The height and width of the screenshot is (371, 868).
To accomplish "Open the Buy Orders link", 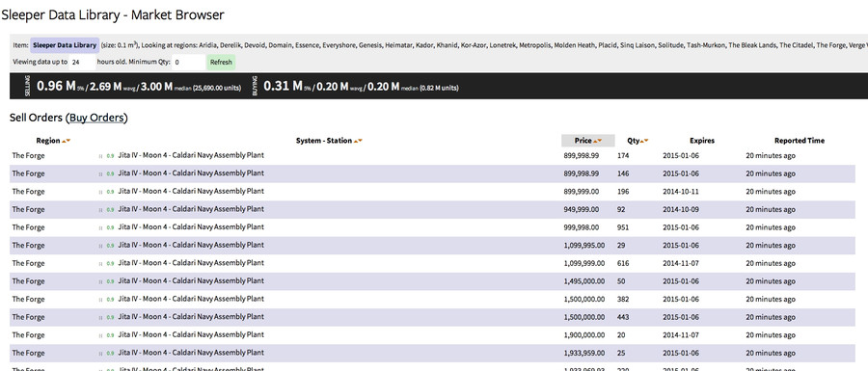I will (96, 118).
